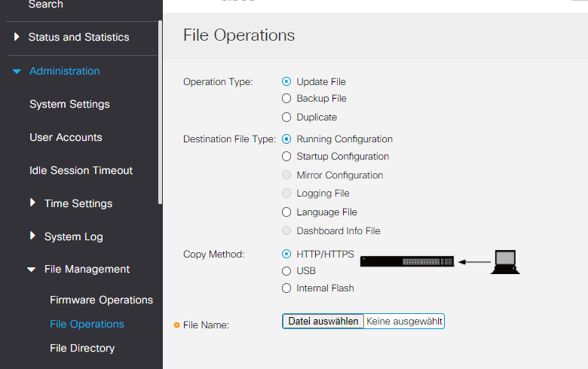Screen dimensions: 588x369
Task: Open User Accounts page
Action: [66, 137]
